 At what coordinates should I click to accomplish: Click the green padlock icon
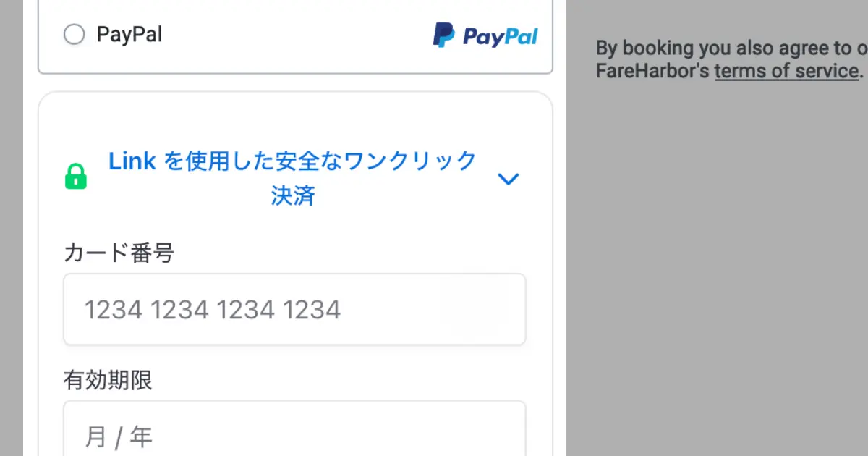point(76,177)
